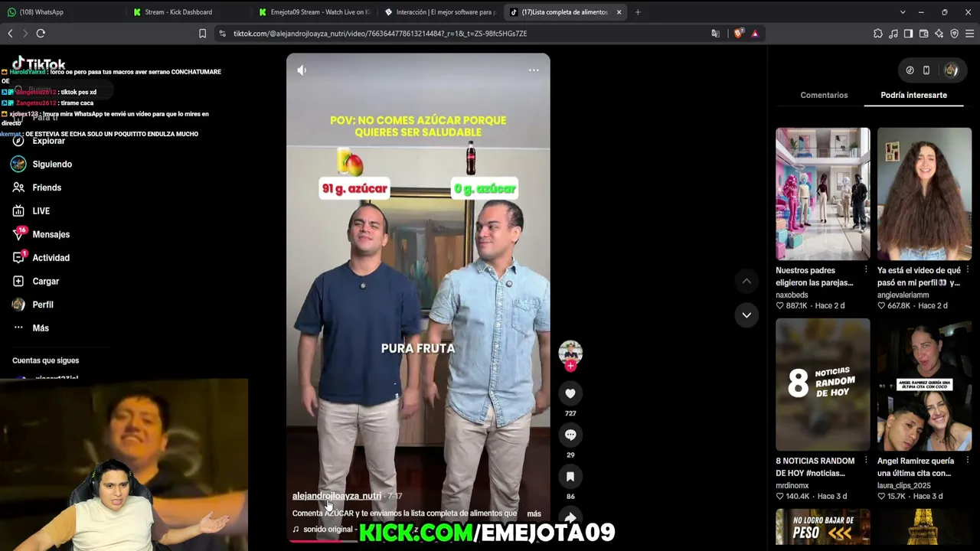This screenshot has height=551, width=980.
Task: Open Brave Rewards triangle icon
Action: pos(755,34)
